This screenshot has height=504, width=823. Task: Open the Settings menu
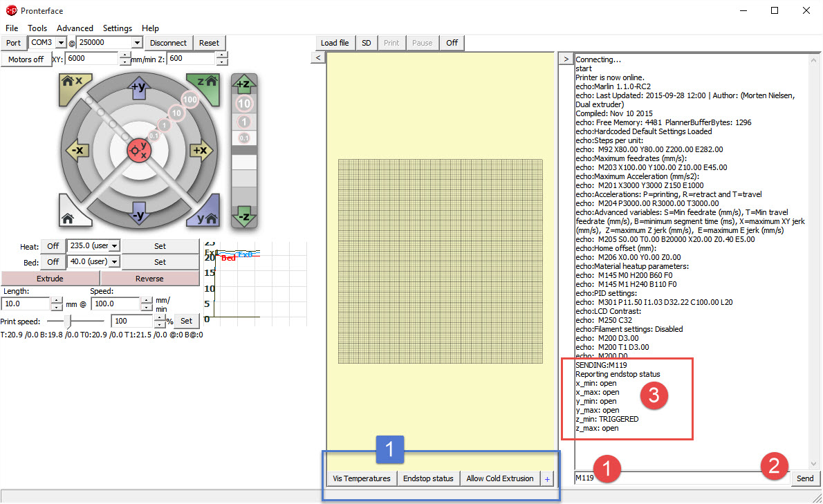click(117, 28)
